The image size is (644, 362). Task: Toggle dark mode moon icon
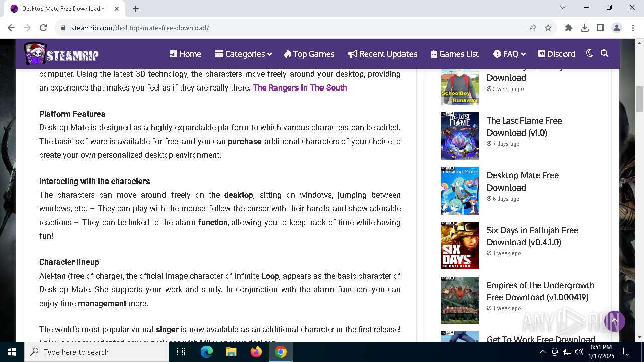point(590,53)
